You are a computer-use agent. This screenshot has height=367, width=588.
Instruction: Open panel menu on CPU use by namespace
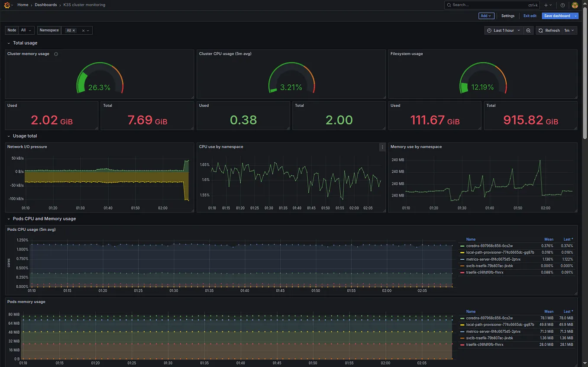tap(382, 147)
